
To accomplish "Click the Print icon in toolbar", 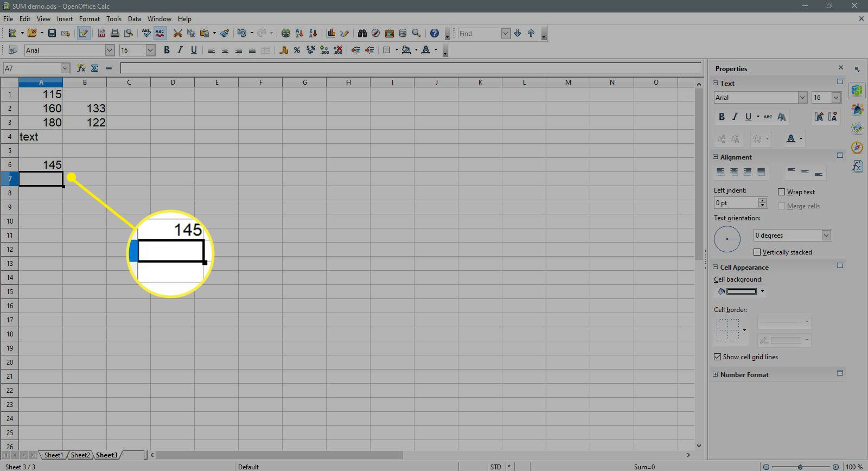I will click(x=115, y=34).
